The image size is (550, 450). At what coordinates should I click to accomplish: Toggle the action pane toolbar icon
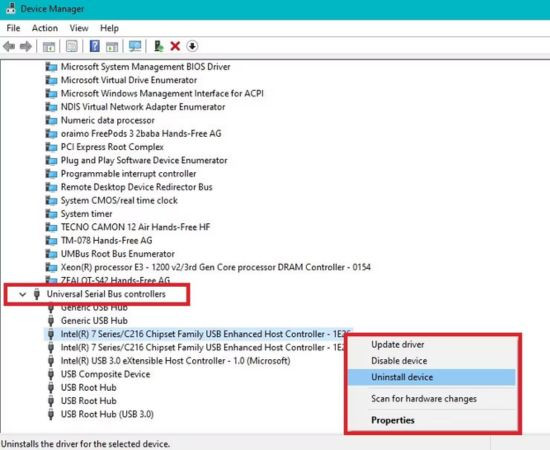[x=112, y=46]
